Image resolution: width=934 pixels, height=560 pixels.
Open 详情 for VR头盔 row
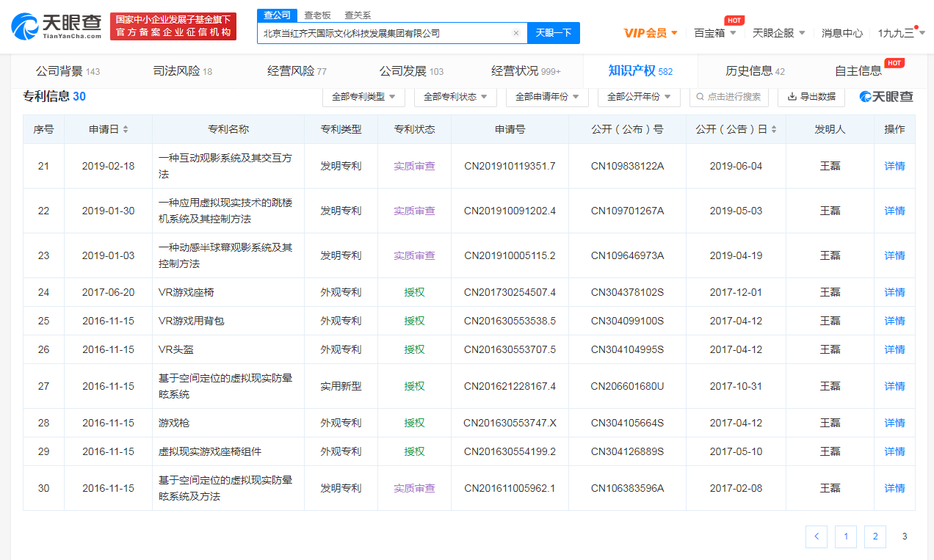[894, 349]
